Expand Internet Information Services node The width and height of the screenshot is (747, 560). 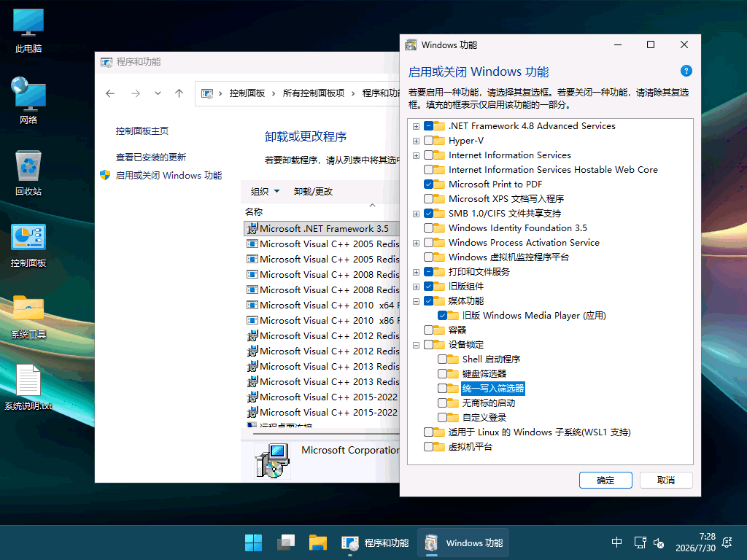click(416, 155)
